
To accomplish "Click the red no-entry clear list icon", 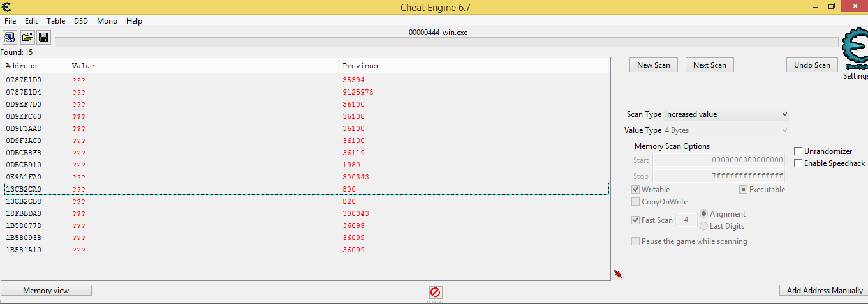I will (x=436, y=293).
